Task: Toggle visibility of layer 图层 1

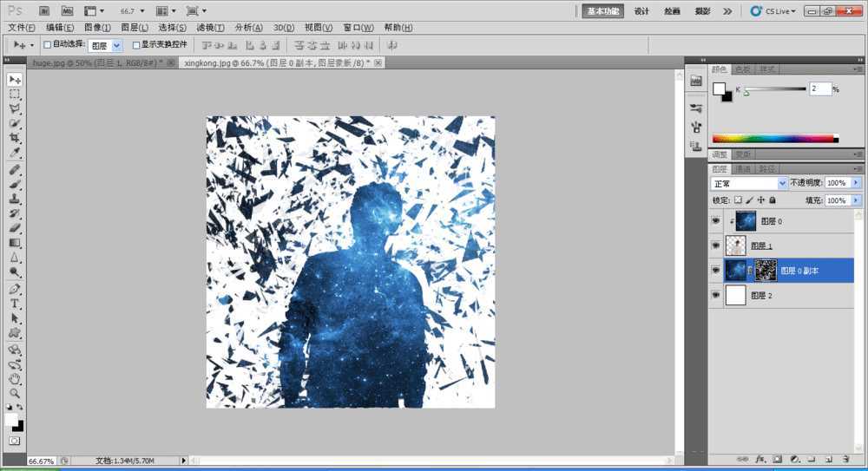Action: 716,246
